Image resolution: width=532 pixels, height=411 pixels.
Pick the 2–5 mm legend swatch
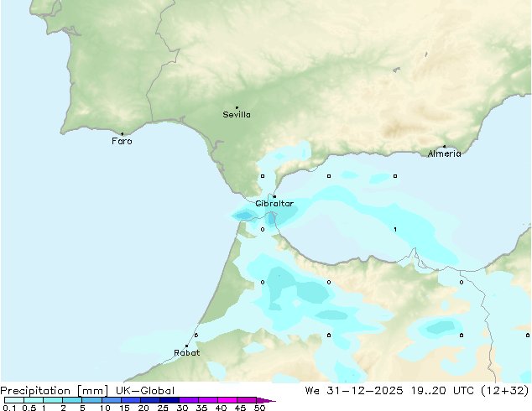(x=72, y=400)
